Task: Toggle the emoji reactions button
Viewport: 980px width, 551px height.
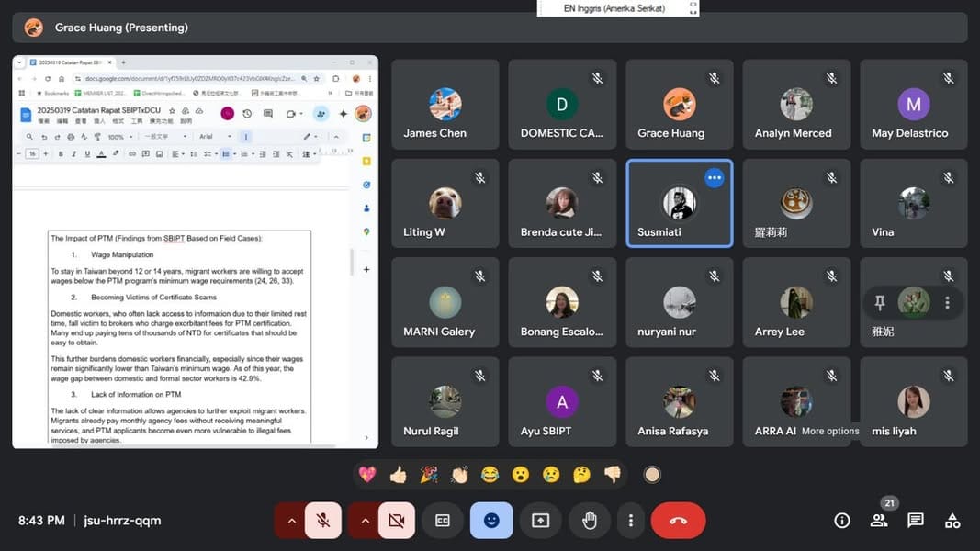Action: 491,520
